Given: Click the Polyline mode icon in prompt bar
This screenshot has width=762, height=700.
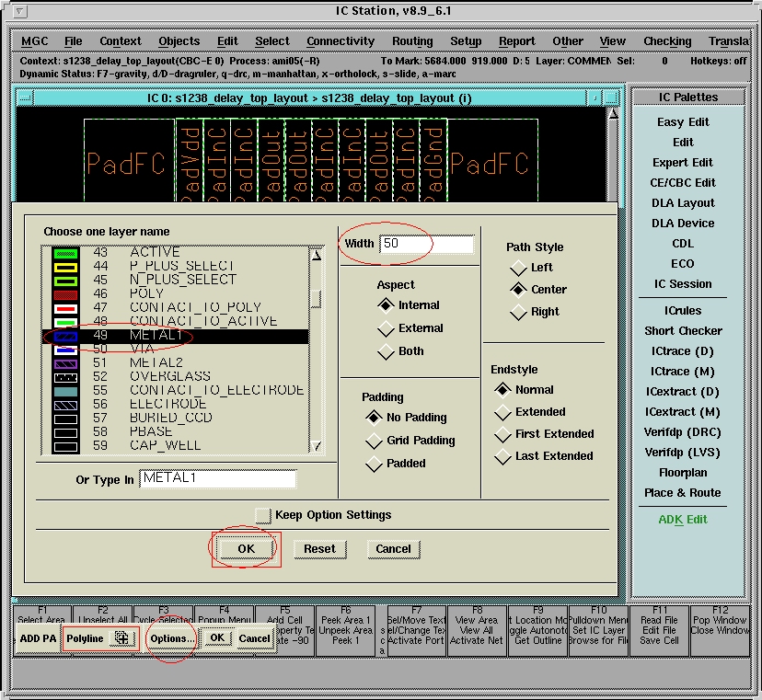Looking at the screenshot, I should 121,637.
